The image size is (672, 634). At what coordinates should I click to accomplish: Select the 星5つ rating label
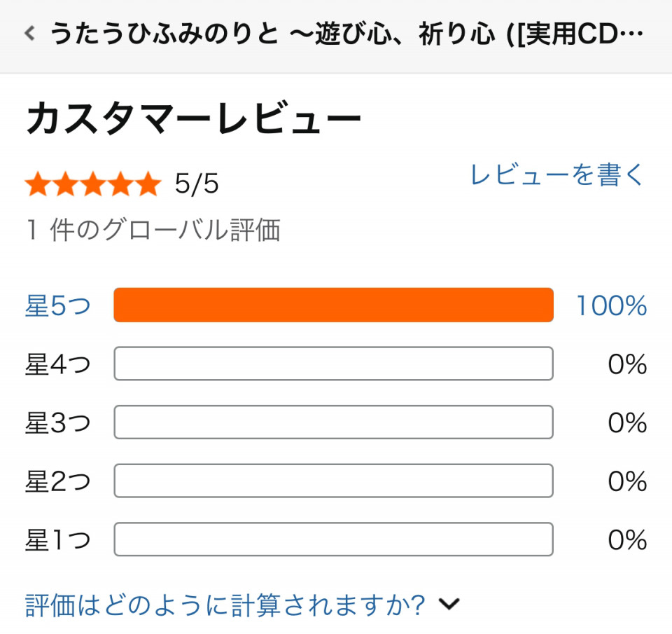pos(58,306)
